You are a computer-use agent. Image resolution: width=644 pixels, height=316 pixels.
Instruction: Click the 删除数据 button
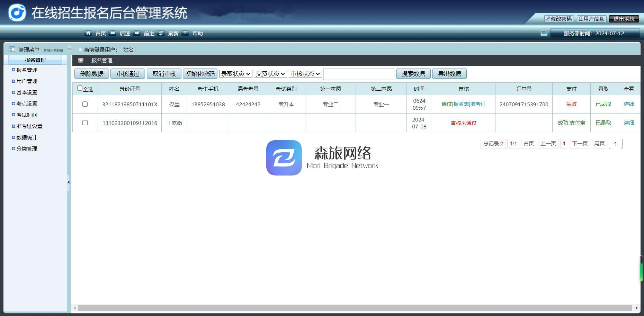pyautogui.click(x=92, y=74)
